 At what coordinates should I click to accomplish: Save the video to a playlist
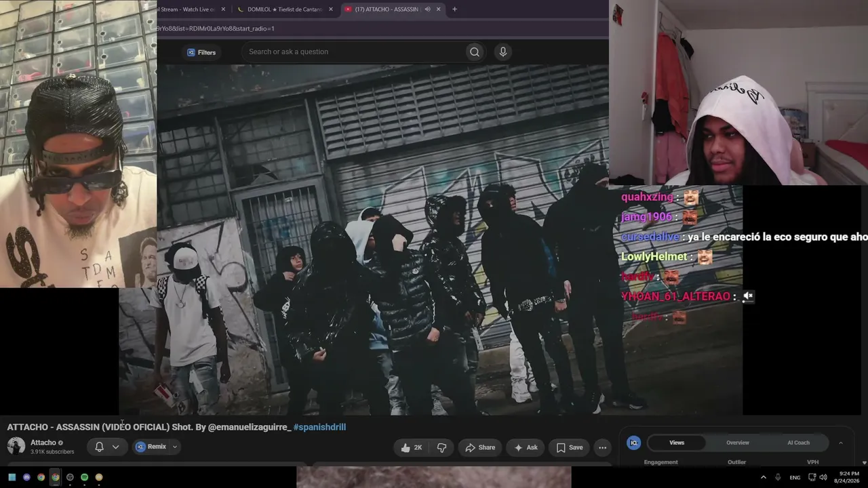[569, 447]
